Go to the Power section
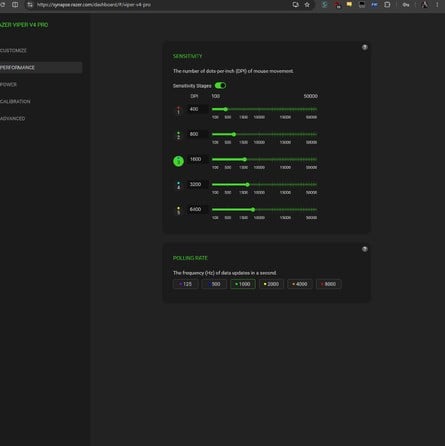 tap(9, 85)
